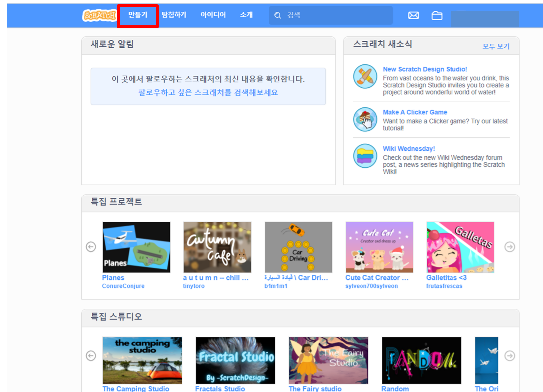543x392 pixels.
Task: Open the Car Dri... project title
Action: pos(296,277)
